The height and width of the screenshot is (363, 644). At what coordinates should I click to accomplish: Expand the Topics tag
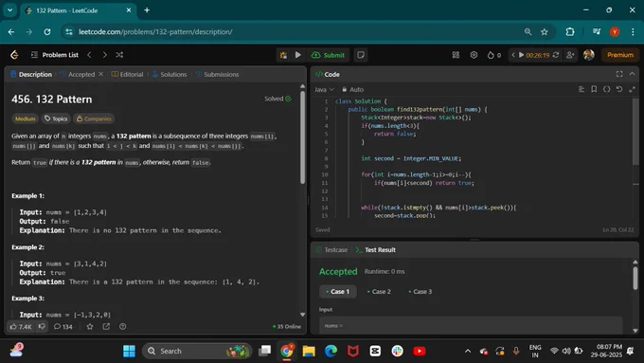click(x=56, y=118)
